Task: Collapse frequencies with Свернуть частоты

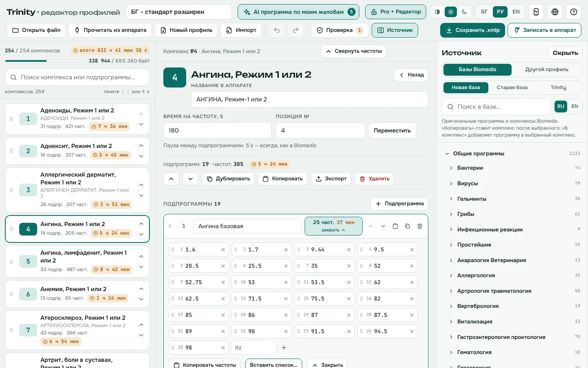Action: [354, 51]
